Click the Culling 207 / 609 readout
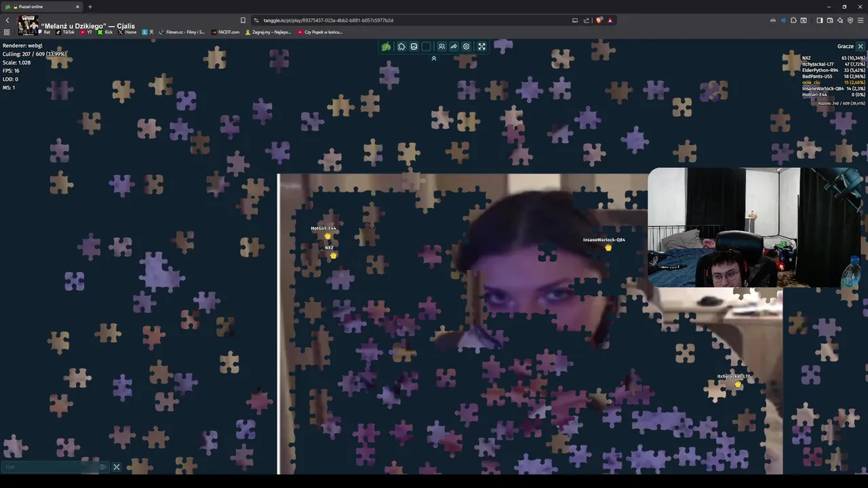Screen dimensions: 868x488 coord(34,54)
